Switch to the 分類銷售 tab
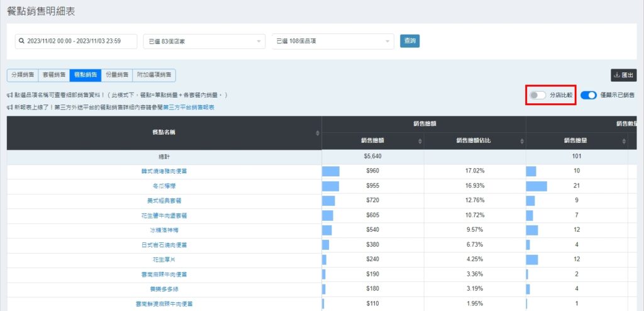Viewport: 644px width, 311px height. coord(23,75)
